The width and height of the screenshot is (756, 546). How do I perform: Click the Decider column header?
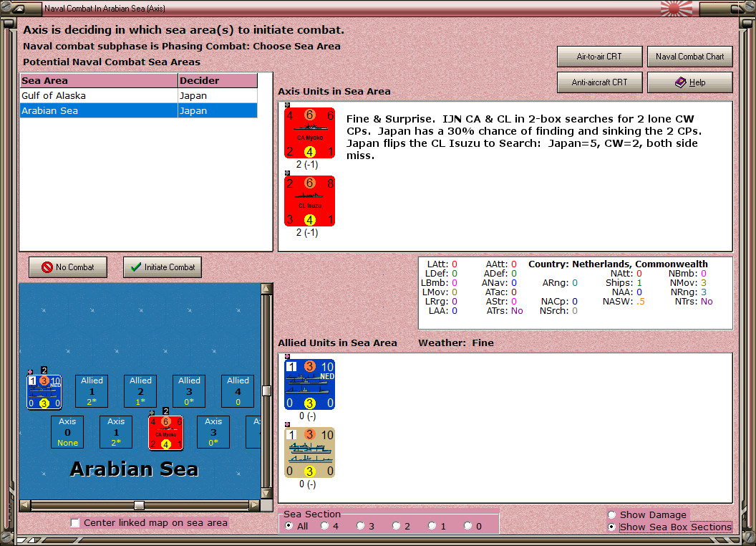click(218, 81)
